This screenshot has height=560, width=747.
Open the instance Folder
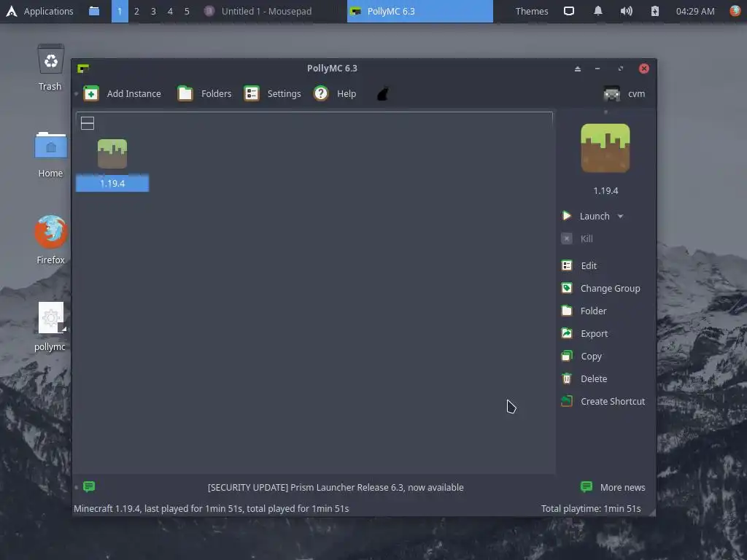click(584, 311)
